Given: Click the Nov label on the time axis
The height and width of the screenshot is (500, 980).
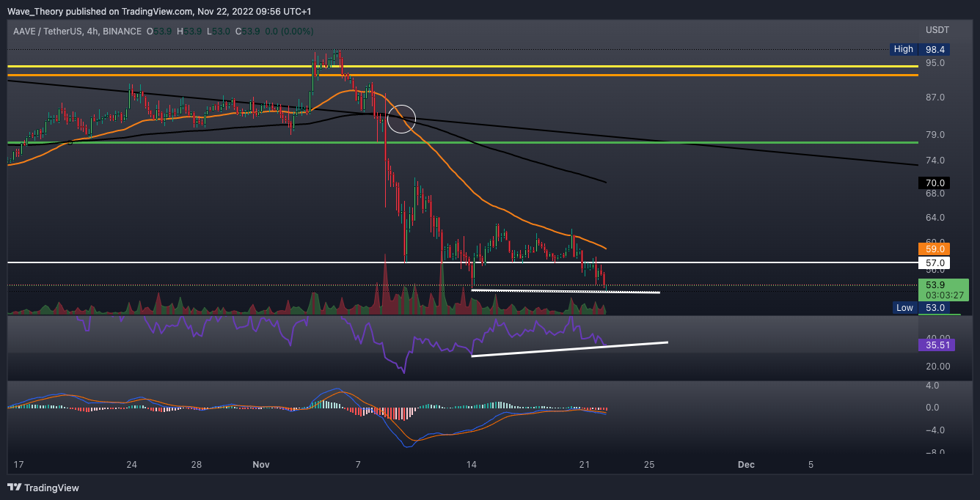Looking at the screenshot, I should 260,465.
